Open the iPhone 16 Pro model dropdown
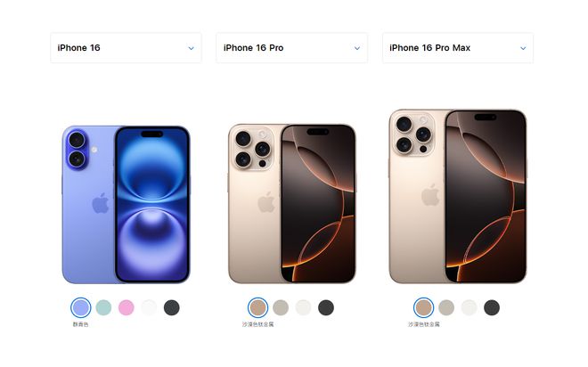Screen dimensions: 588x367 [291, 48]
